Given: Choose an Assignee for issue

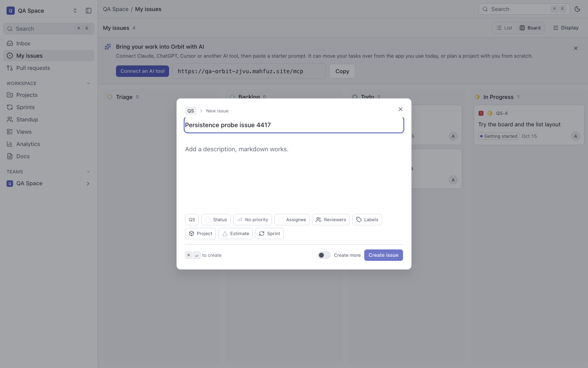Looking at the screenshot, I should click(x=292, y=220).
